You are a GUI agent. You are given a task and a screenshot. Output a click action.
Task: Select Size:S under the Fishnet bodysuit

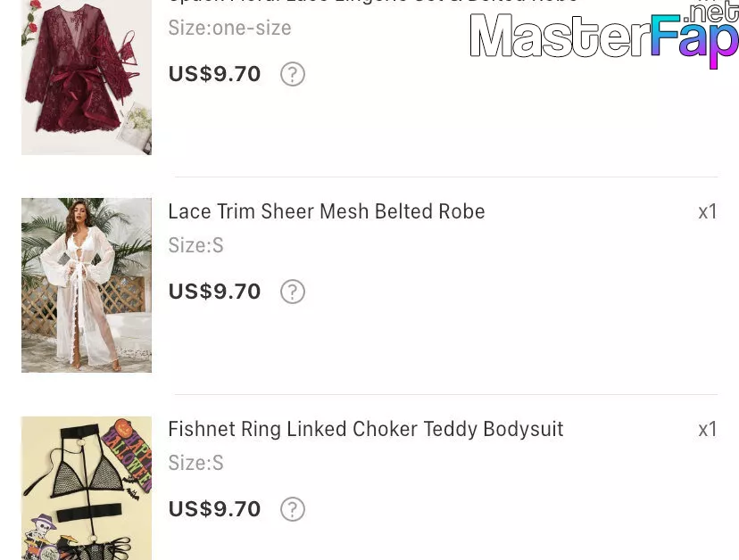click(x=195, y=463)
